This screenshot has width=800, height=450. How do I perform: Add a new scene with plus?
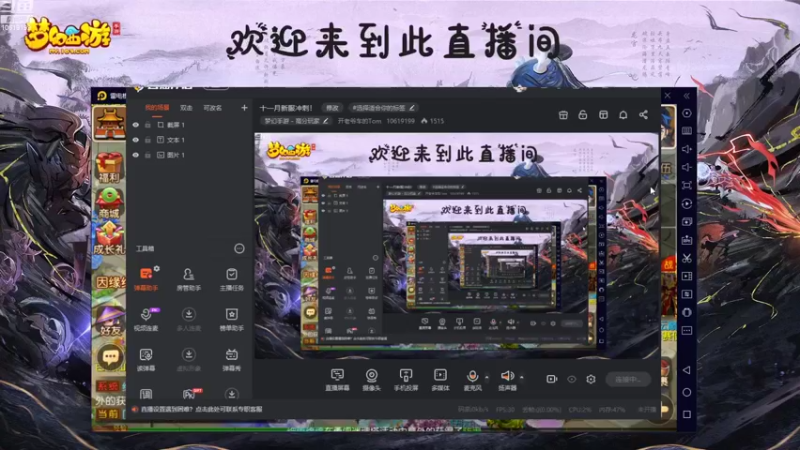(244, 108)
